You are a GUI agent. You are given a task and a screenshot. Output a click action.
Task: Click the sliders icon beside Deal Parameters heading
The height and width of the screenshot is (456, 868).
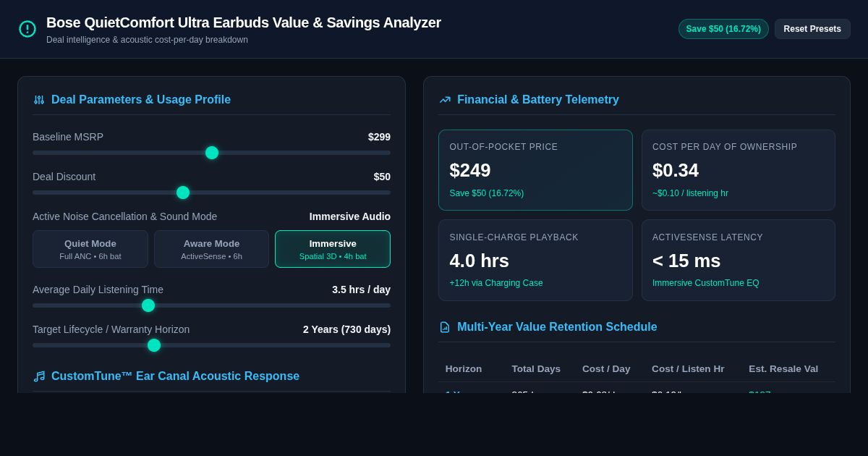(39, 100)
